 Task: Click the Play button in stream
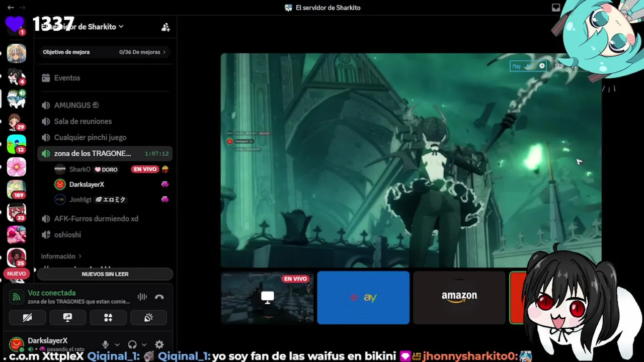pyautogui.click(x=528, y=66)
